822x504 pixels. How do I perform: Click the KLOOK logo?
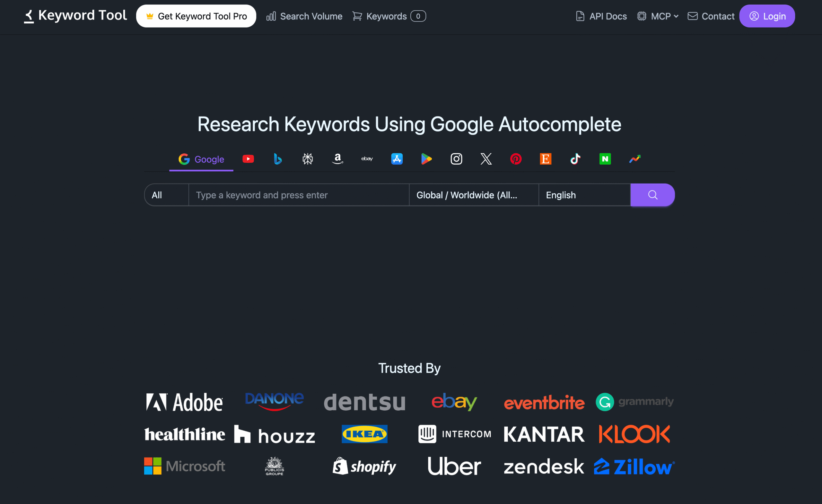[634, 434]
